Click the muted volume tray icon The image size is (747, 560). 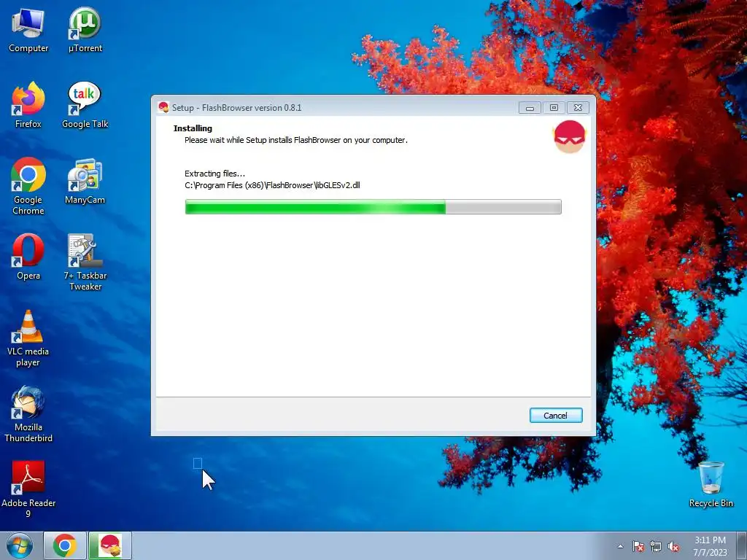[673, 546]
